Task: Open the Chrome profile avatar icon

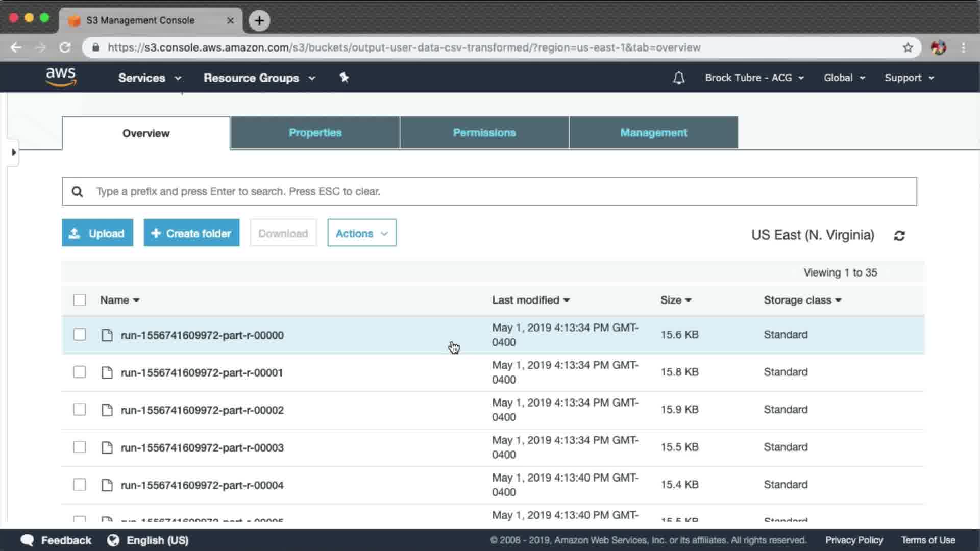Action: 938,47
